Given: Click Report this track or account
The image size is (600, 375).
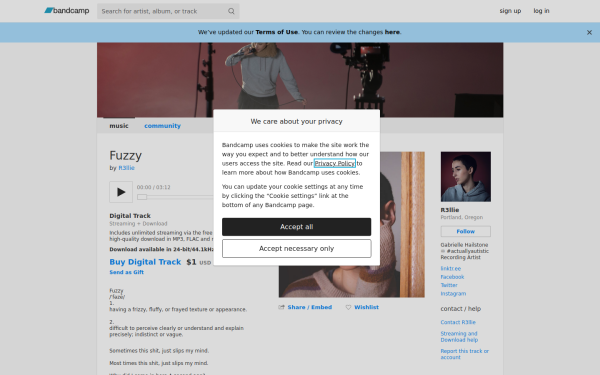Looking at the screenshot, I should [x=465, y=354].
